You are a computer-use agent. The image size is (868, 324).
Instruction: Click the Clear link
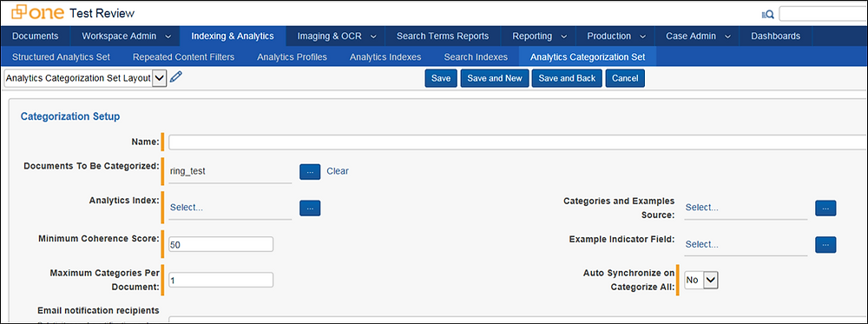coord(338,171)
